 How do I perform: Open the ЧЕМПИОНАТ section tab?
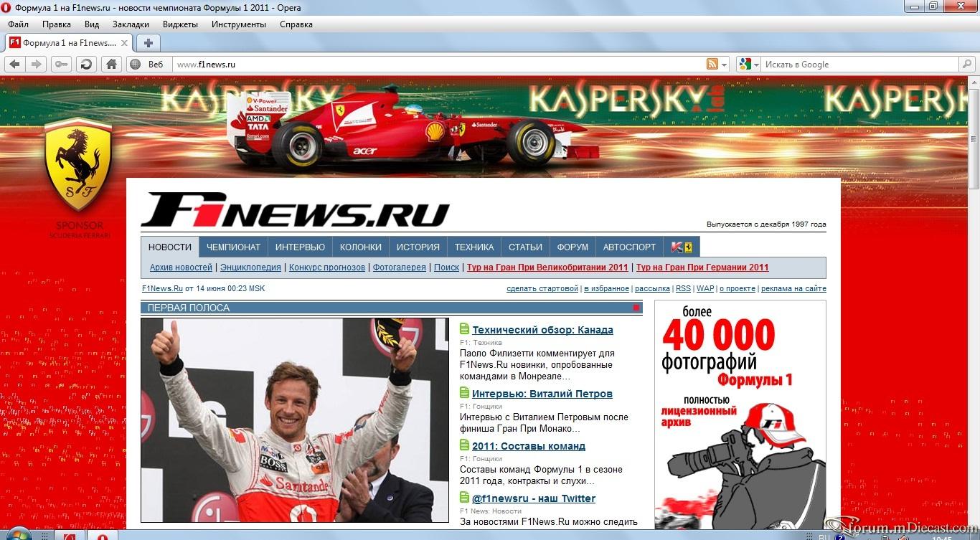[x=233, y=247]
